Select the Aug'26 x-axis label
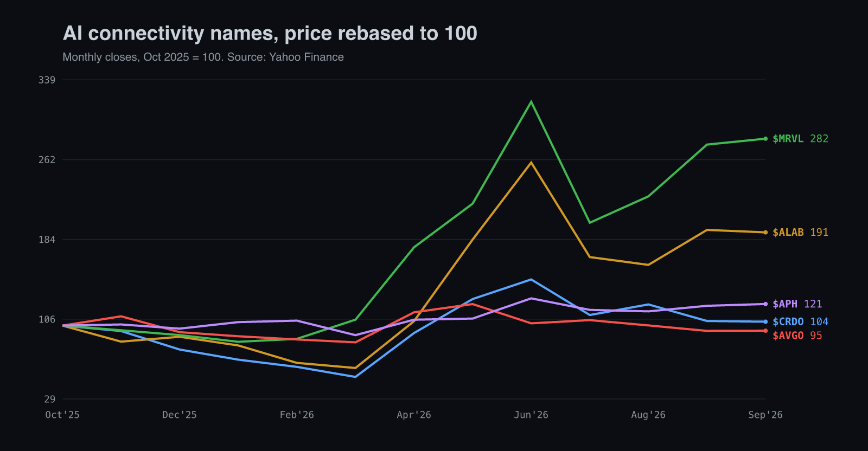Screen dimensions: 868x451 pos(648,415)
